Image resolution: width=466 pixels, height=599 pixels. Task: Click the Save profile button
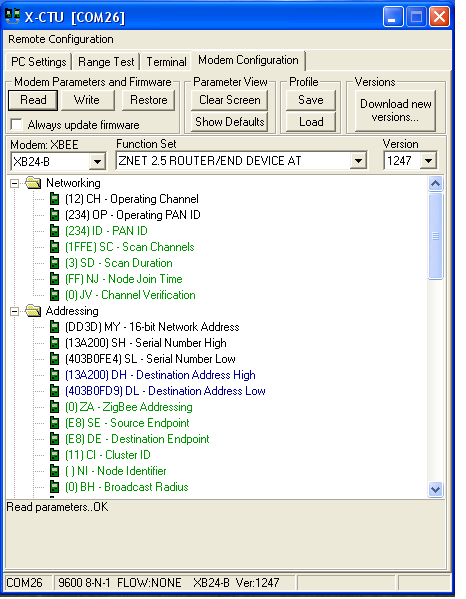click(311, 100)
